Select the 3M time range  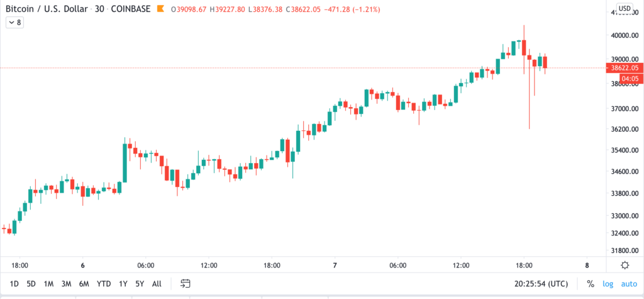tap(66, 283)
